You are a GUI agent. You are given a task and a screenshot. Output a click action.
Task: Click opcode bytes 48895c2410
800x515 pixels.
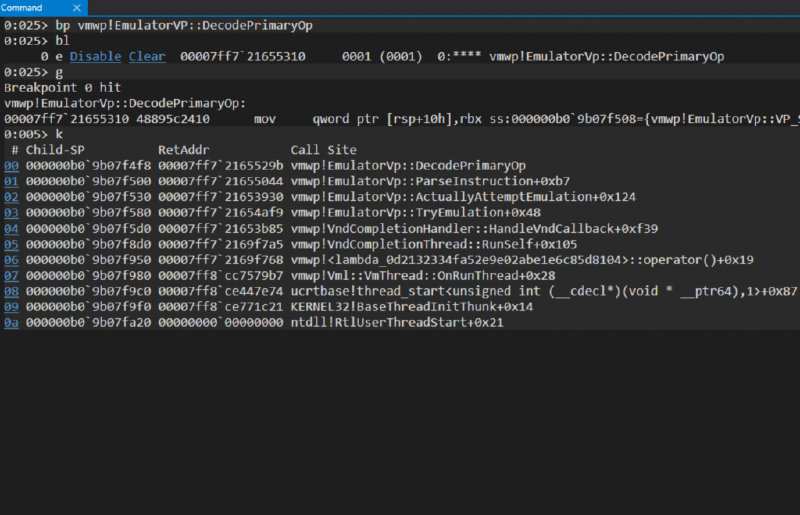coord(173,119)
